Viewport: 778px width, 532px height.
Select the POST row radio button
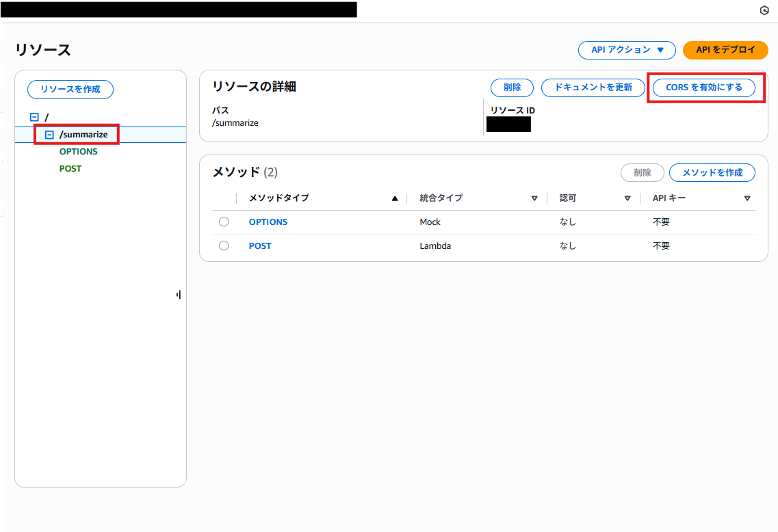tap(224, 245)
